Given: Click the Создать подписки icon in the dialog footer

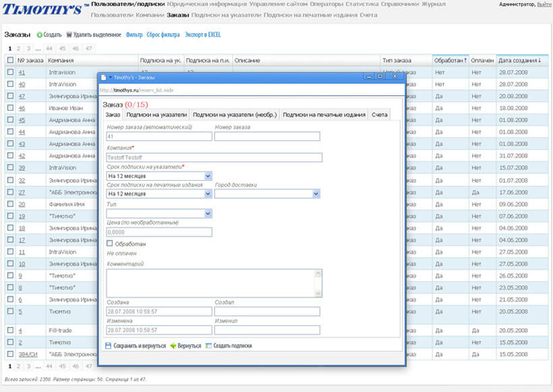Looking at the screenshot, I should pyautogui.click(x=208, y=345).
